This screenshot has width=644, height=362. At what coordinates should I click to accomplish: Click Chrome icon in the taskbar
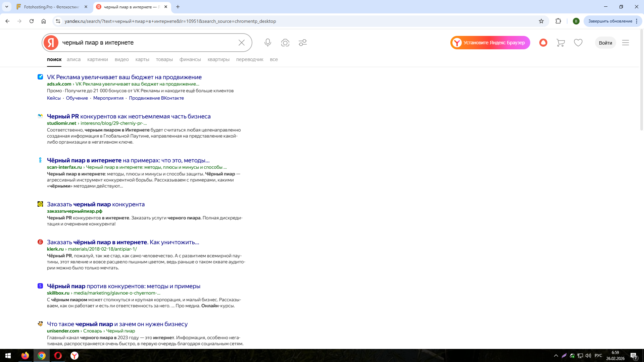coord(42,356)
